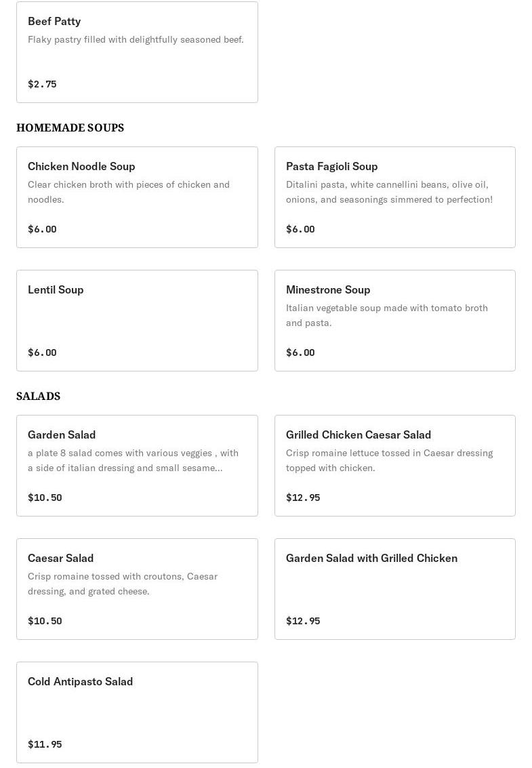Choose the Caesar Salad card
532x768 pixels.
(x=137, y=589)
